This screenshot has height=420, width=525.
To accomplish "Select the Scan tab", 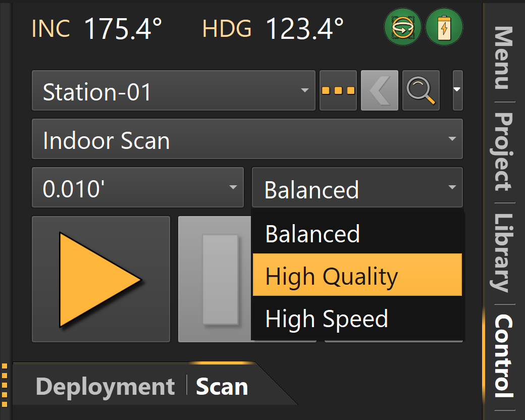I will [222, 387].
